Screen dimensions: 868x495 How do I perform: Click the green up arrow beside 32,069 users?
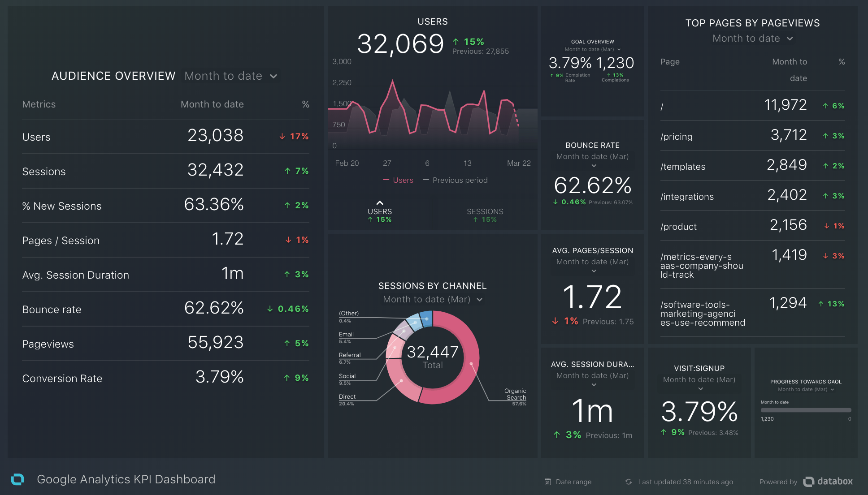pos(456,42)
